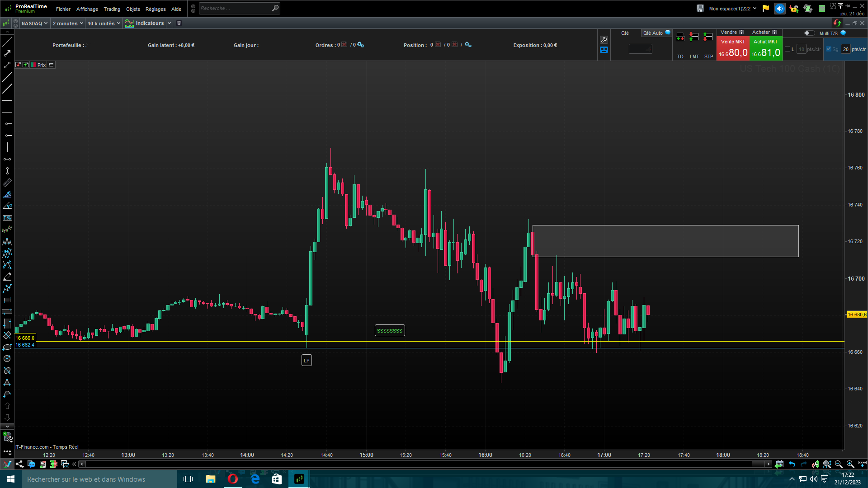Screen dimensions: 868x488
Task: Select the Fibonacci percentage tool in left toolbar
Action: (7, 218)
